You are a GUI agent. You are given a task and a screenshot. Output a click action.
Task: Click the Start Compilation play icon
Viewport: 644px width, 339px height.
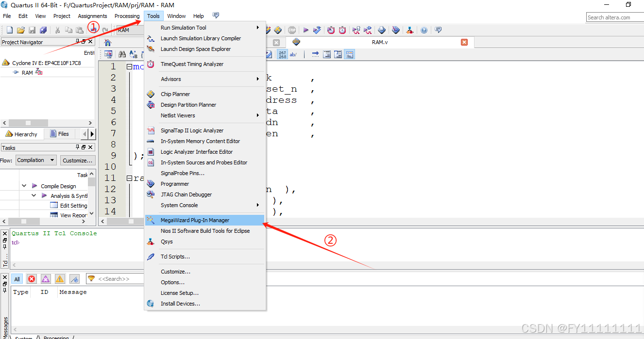click(306, 30)
